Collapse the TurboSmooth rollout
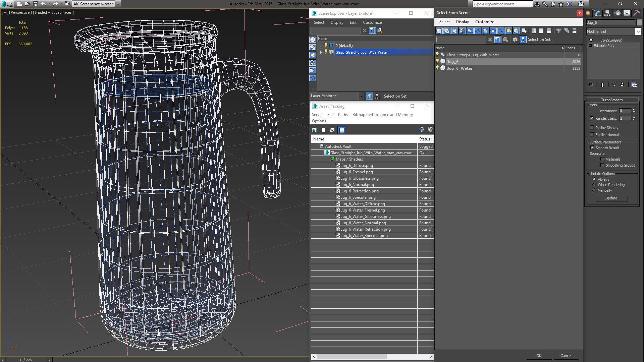 [588, 100]
